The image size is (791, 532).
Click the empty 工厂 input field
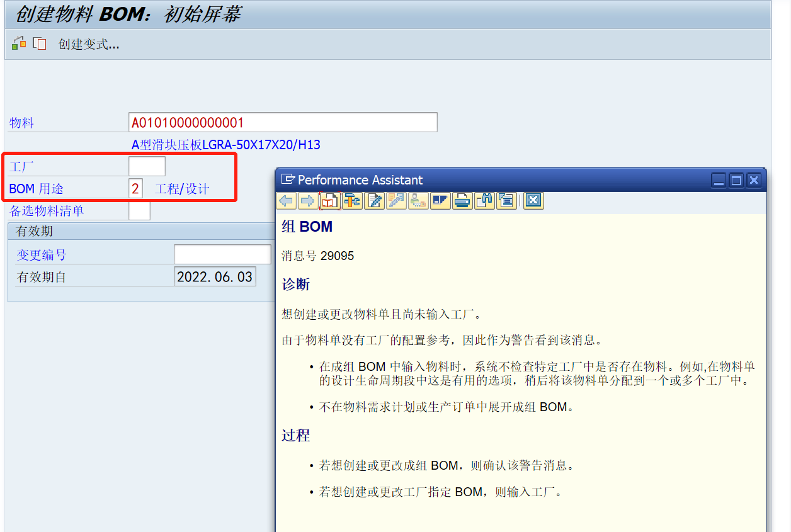147,166
